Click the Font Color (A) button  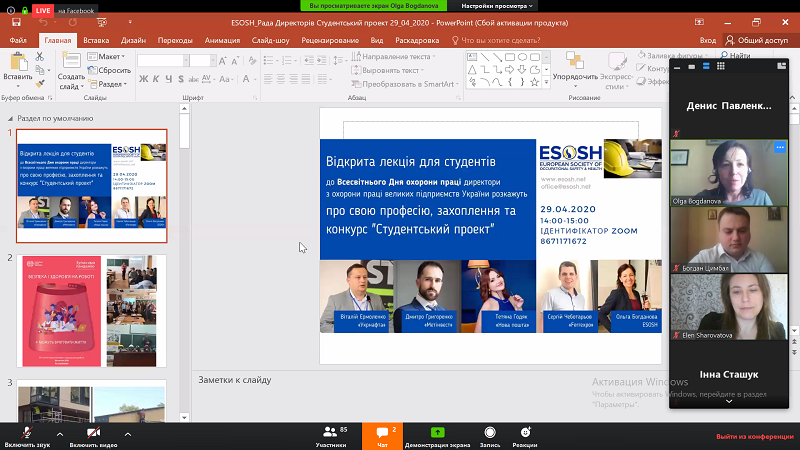point(246,79)
